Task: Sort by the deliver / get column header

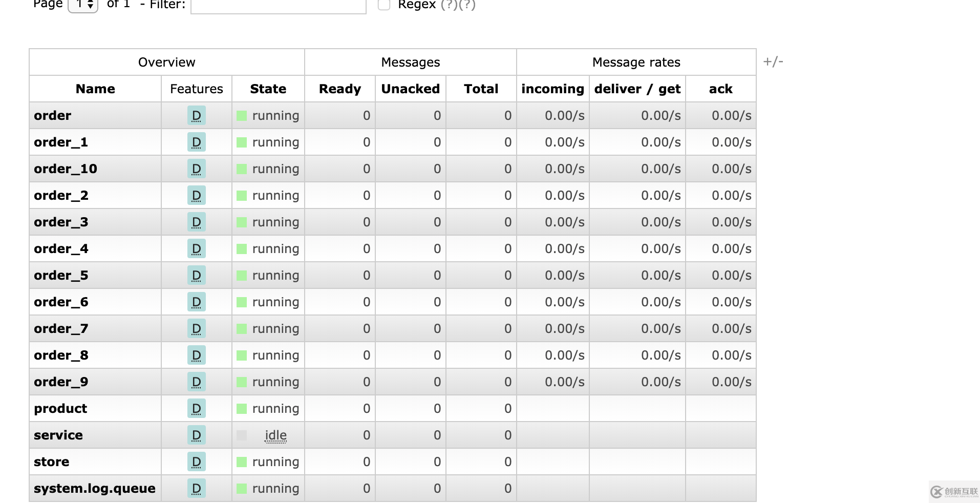Action: point(637,89)
